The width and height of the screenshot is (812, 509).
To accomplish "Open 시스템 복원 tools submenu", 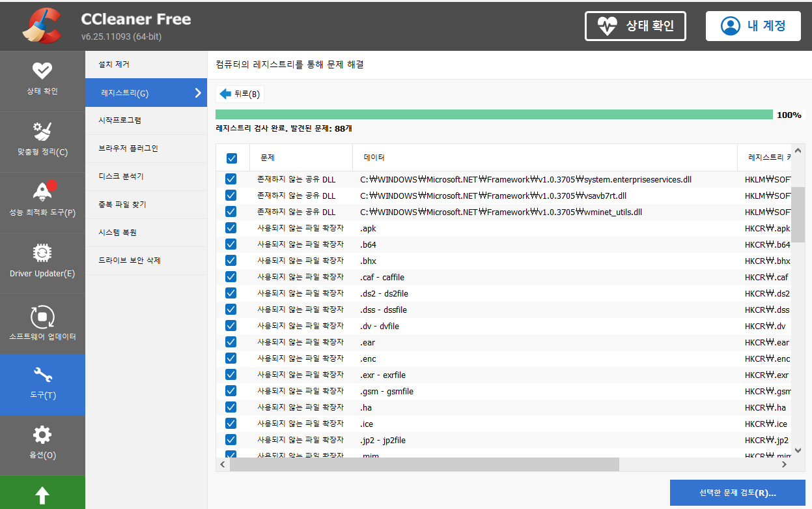I will pos(146,233).
